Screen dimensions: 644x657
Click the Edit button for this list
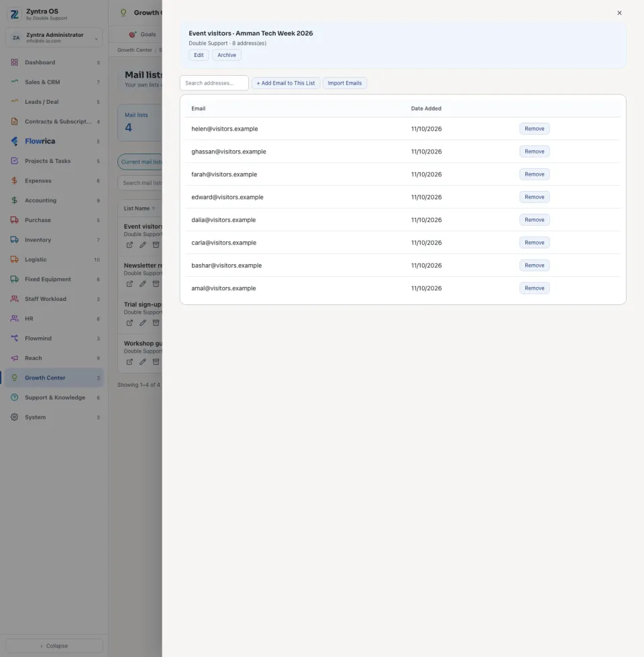coord(199,55)
